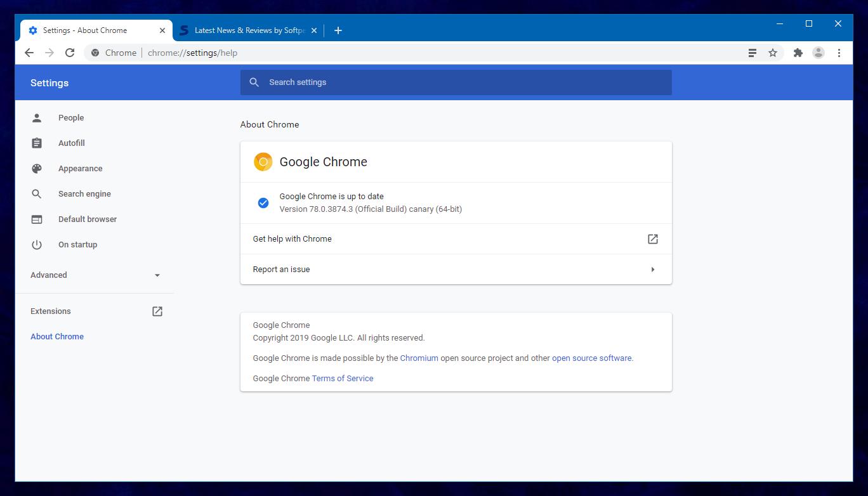Click the Get help external-link icon

(x=653, y=239)
